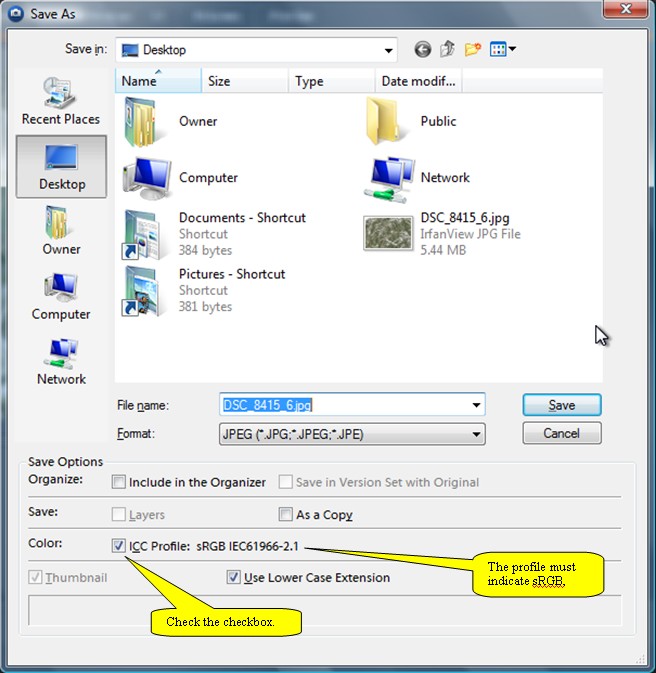Select the Pictures - Shortcut item
The height and width of the screenshot is (673, 656).
point(203,291)
